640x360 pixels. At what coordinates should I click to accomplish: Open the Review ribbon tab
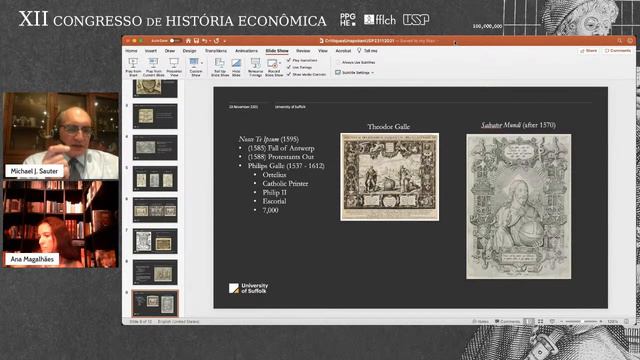pyautogui.click(x=303, y=51)
